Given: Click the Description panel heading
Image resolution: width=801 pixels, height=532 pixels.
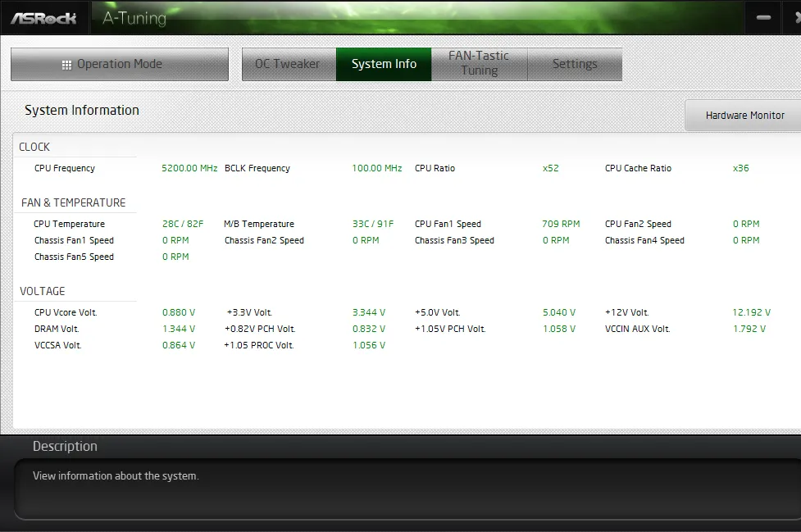Looking at the screenshot, I should coord(65,446).
